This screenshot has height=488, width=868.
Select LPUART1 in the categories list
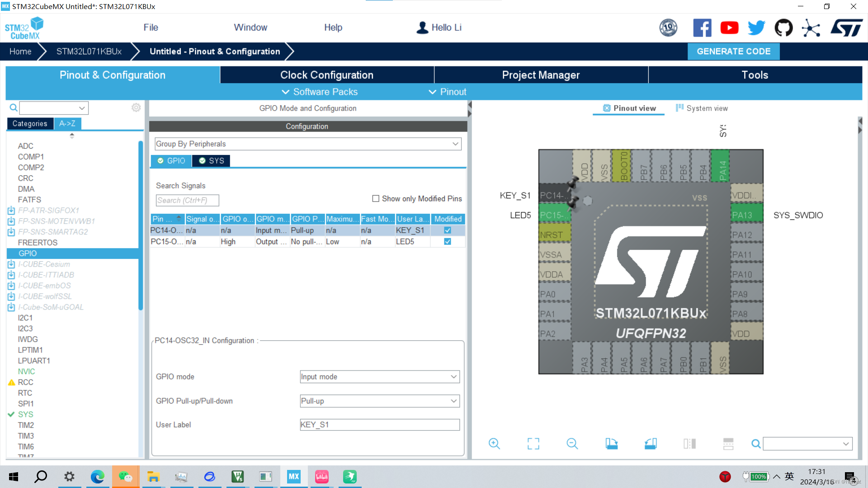(34, 361)
